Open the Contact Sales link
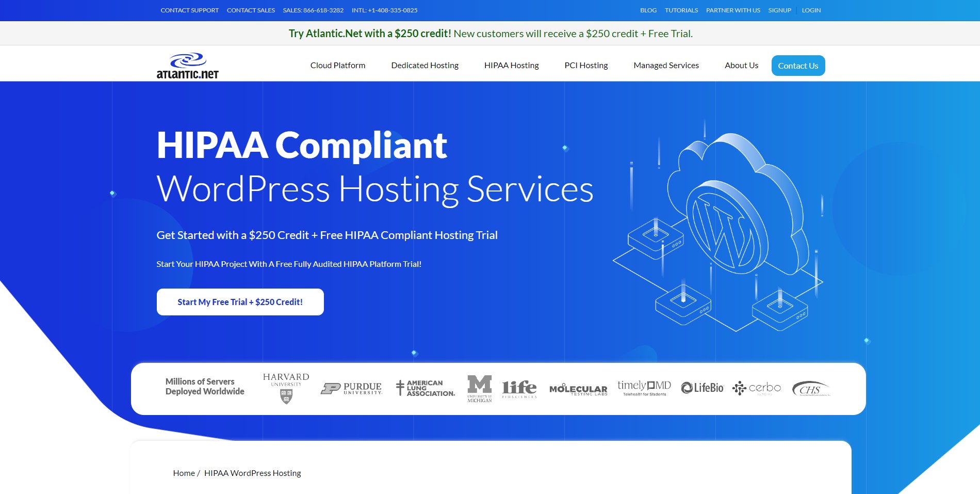 click(251, 10)
